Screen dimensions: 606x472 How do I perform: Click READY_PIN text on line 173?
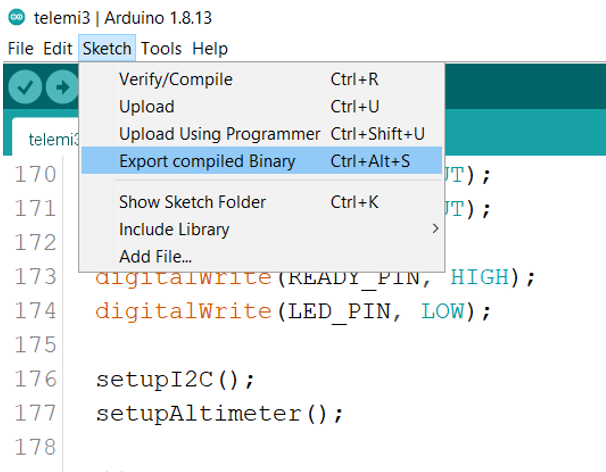353,279
